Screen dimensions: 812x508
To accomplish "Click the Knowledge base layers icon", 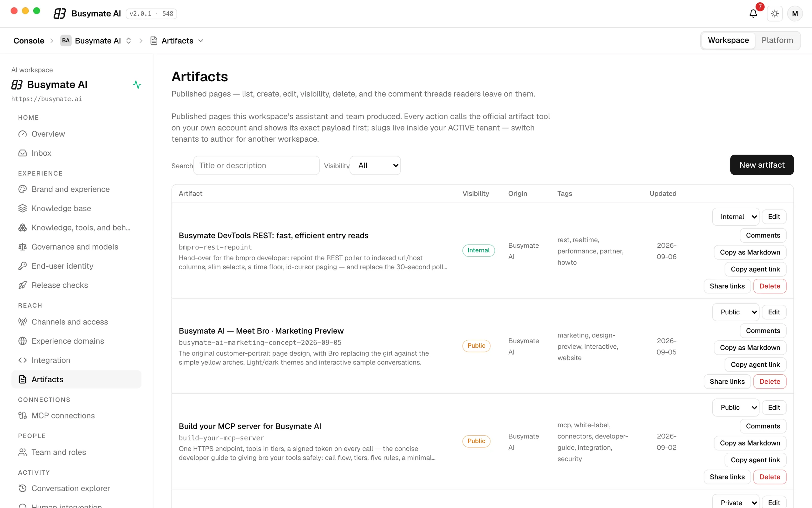I will coord(23,208).
